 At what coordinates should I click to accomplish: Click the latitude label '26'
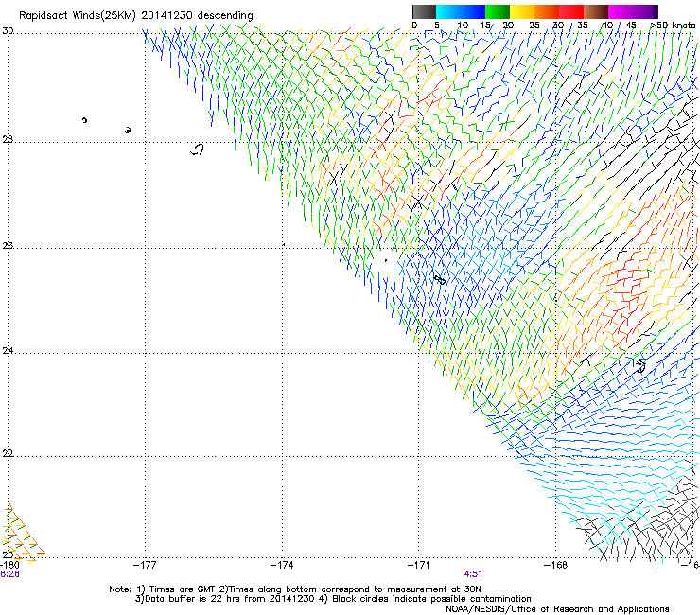[x=8, y=245]
